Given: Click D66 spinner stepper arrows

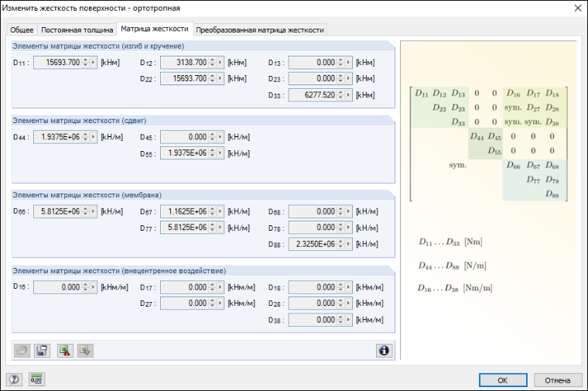Looking at the screenshot, I should tap(86, 211).
